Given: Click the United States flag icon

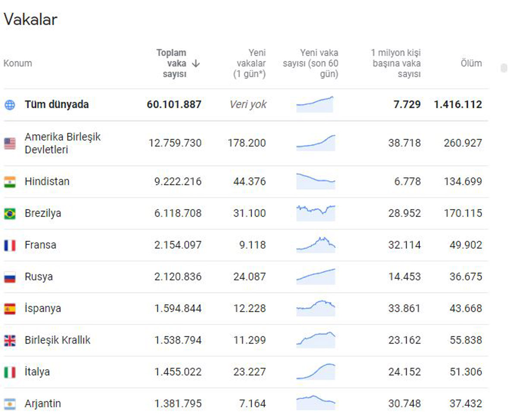Looking at the screenshot, I should 10,144.
